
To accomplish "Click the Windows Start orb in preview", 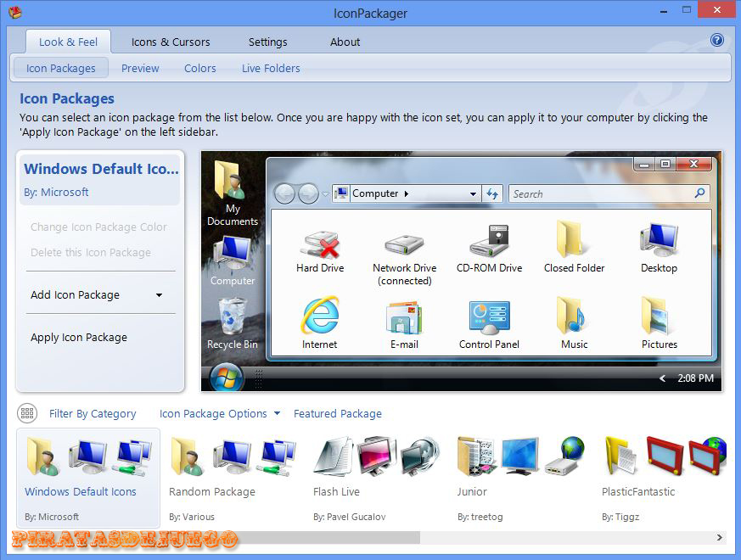I will (227, 377).
